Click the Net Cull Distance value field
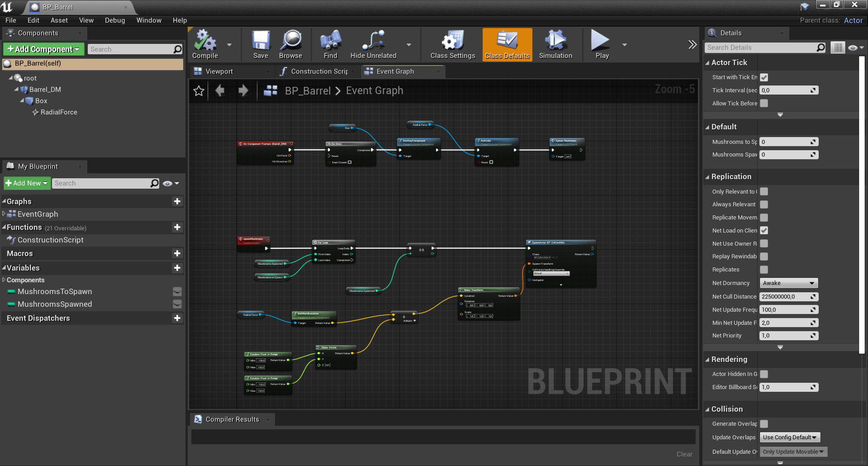This screenshot has height=466, width=868. [789, 297]
